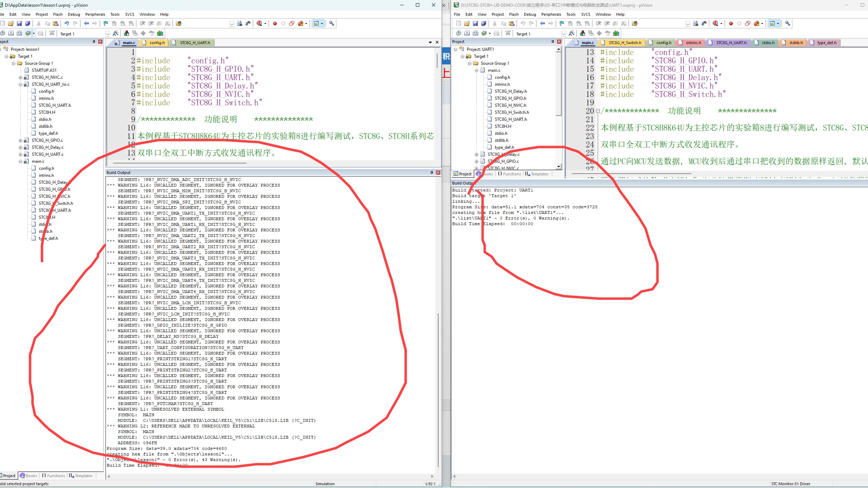
Task: Toggle enable/disable breakpoint in lesson1 toolbar
Action: tap(283, 23)
